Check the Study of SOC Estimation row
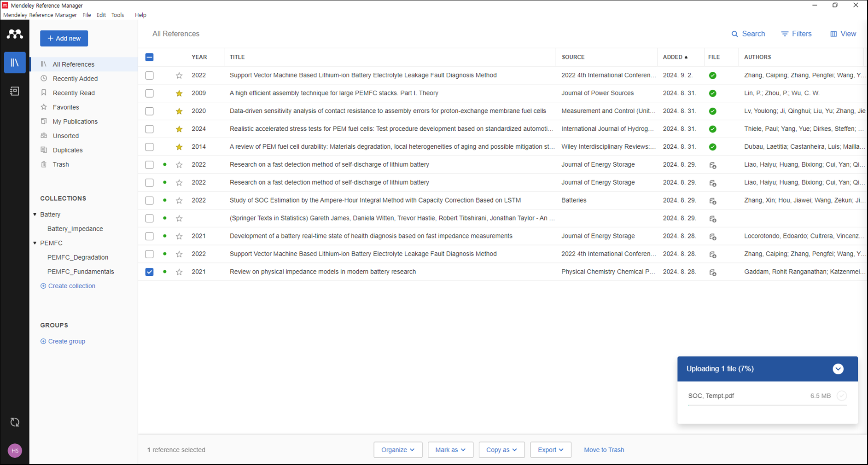The height and width of the screenshot is (465, 868). click(149, 201)
